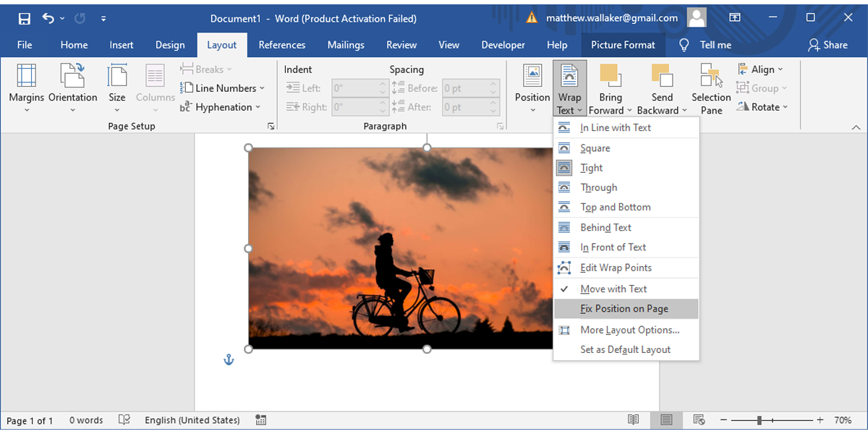The width and height of the screenshot is (868, 434).
Task: Choose Set as Default Layout
Action: 626,349
